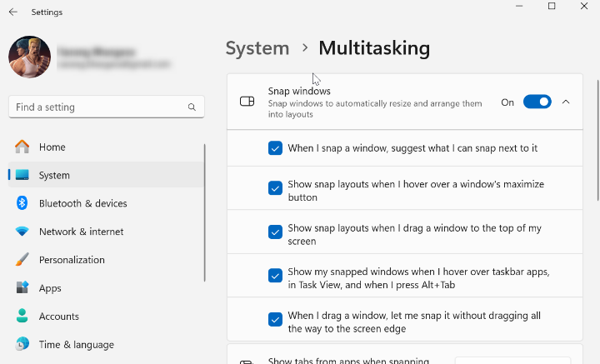Click the main content vertical scrollbar

point(598,140)
